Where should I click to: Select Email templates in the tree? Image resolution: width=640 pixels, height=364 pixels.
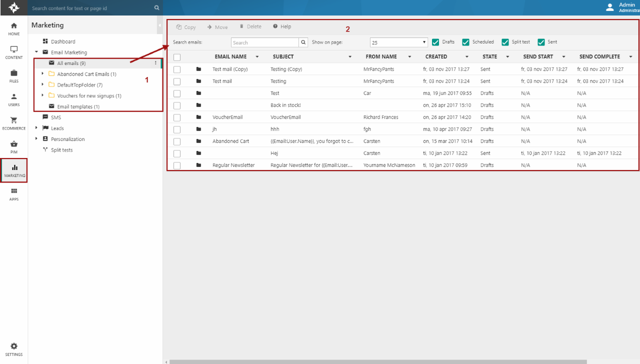tap(78, 106)
